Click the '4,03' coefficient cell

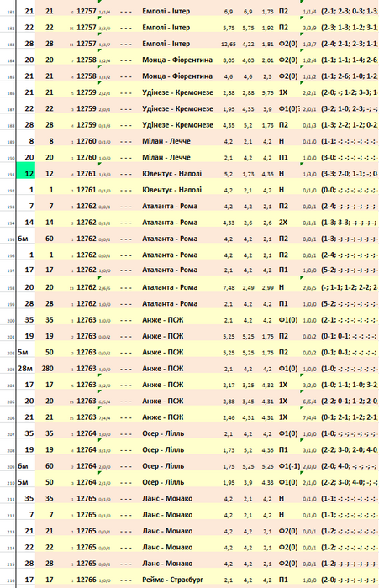pyautogui.click(x=248, y=60)
